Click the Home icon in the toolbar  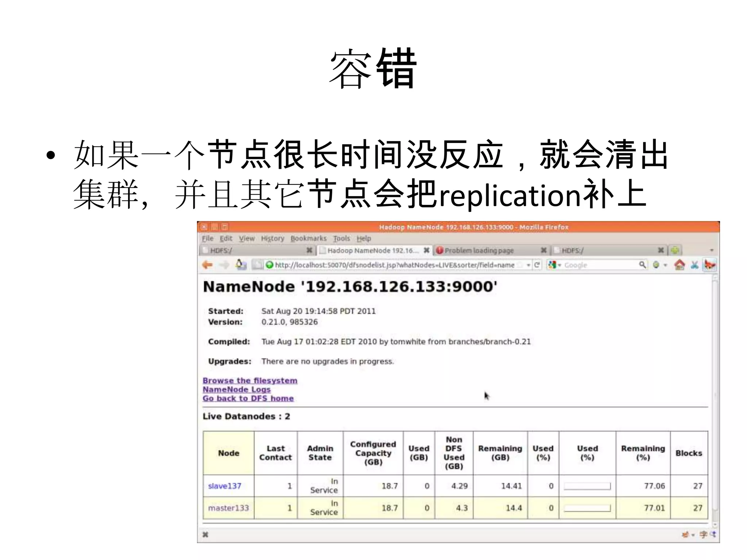(679, 265)
